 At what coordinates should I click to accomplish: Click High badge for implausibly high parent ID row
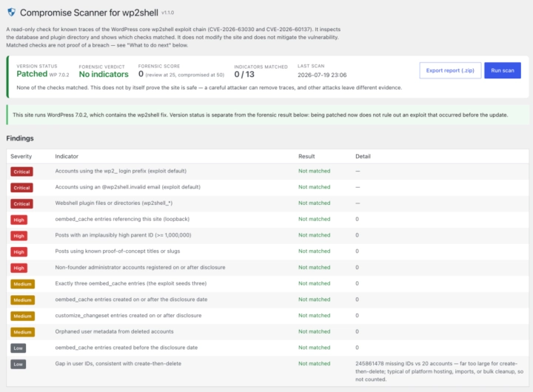[19, 236]
